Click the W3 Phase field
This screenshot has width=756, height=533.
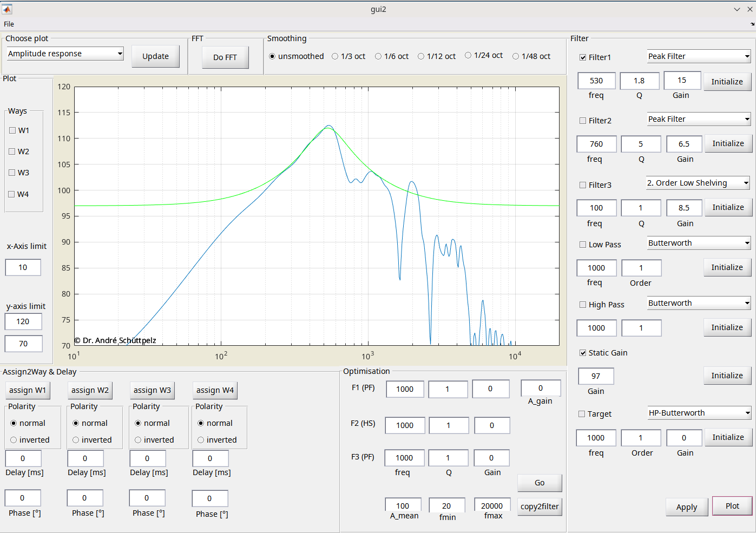147,498
